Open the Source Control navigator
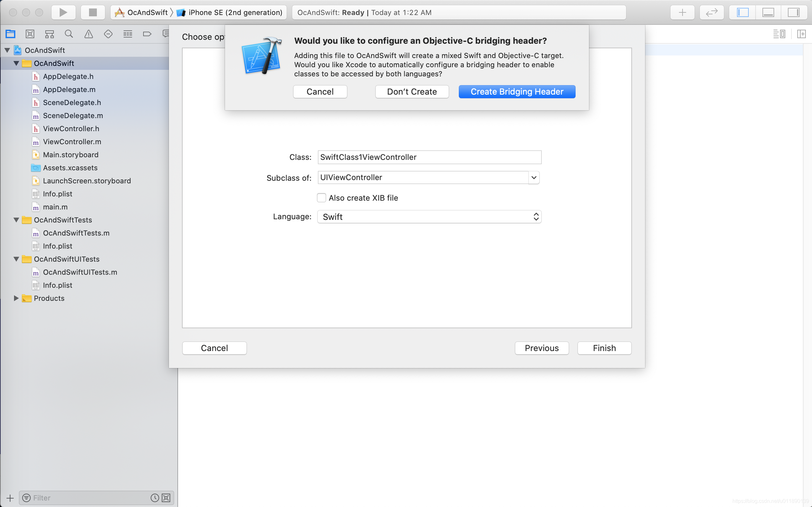This screenshot has height=507, width=812. (x=30, y=34)
